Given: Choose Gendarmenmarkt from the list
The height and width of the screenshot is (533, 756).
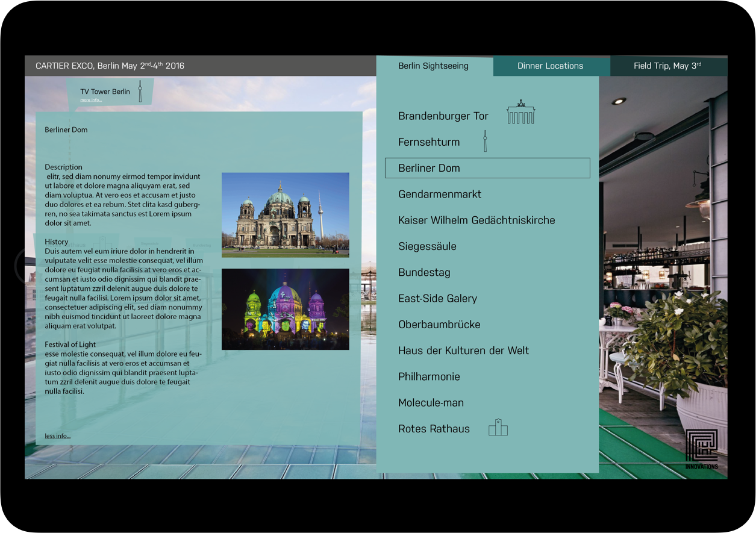Looking at the screenshot, I should coord(440,194).
